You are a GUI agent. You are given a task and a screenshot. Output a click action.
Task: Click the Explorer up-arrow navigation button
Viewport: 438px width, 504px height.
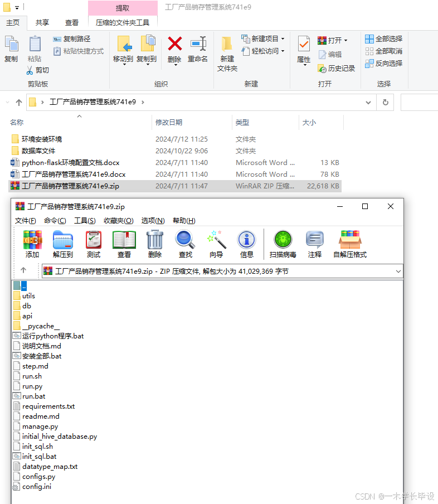(19, 103)
